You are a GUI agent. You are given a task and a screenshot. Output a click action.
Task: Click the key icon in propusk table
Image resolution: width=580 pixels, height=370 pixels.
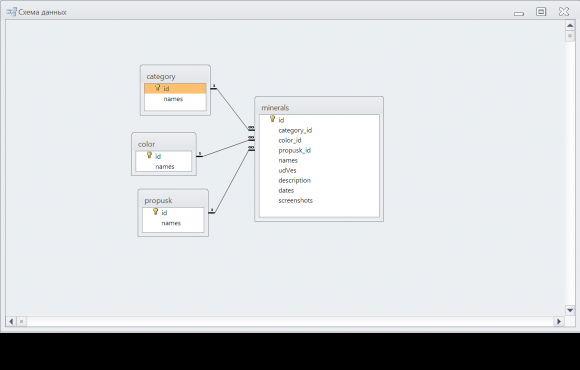point(155,212)
